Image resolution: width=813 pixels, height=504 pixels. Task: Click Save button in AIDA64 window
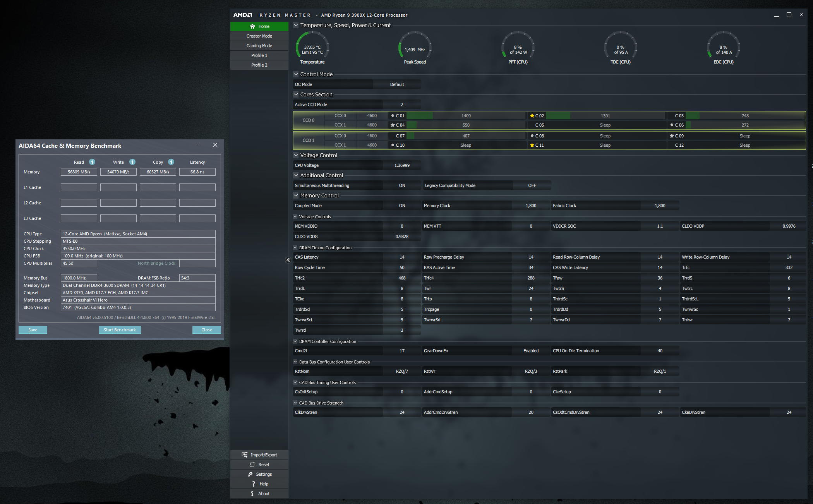(x=33, y=330)
